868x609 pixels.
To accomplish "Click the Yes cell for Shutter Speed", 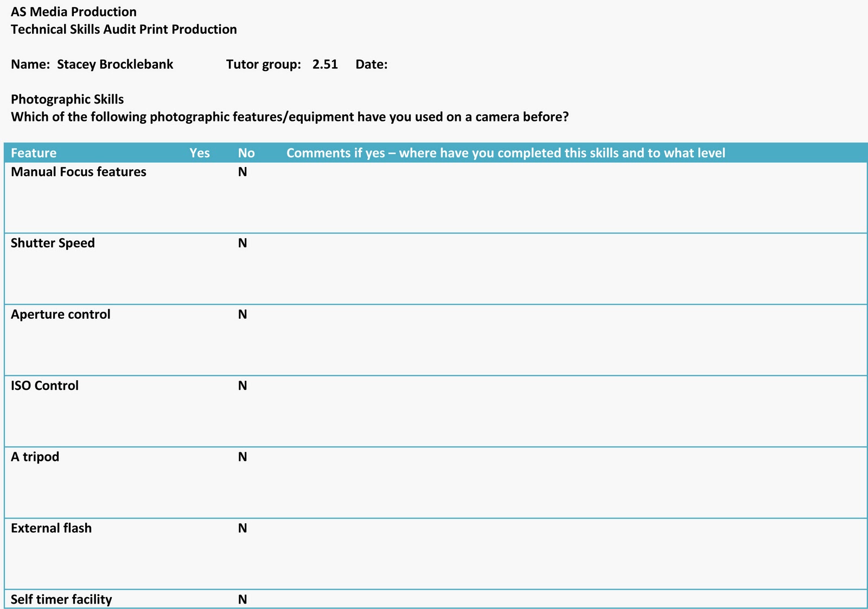I will [x=208, y=269].
